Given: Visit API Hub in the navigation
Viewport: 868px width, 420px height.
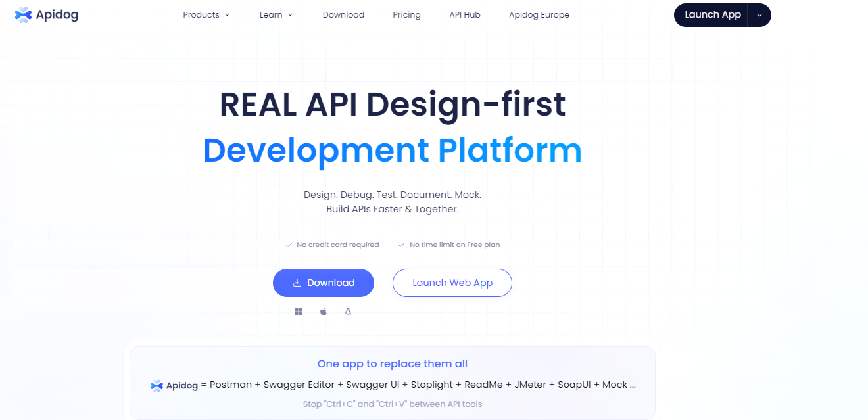Looking at the screenshot, I should (x=465, y=14).
